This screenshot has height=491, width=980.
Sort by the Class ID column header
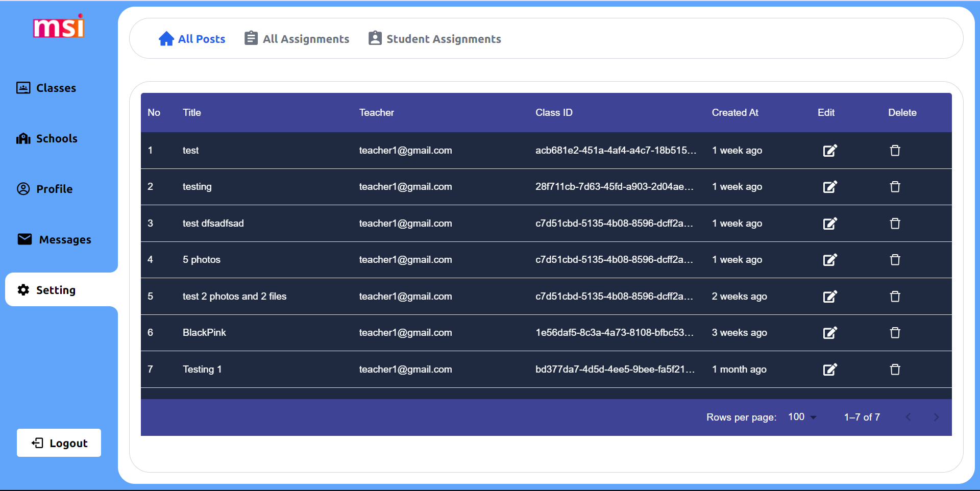[x=554, y=113]
